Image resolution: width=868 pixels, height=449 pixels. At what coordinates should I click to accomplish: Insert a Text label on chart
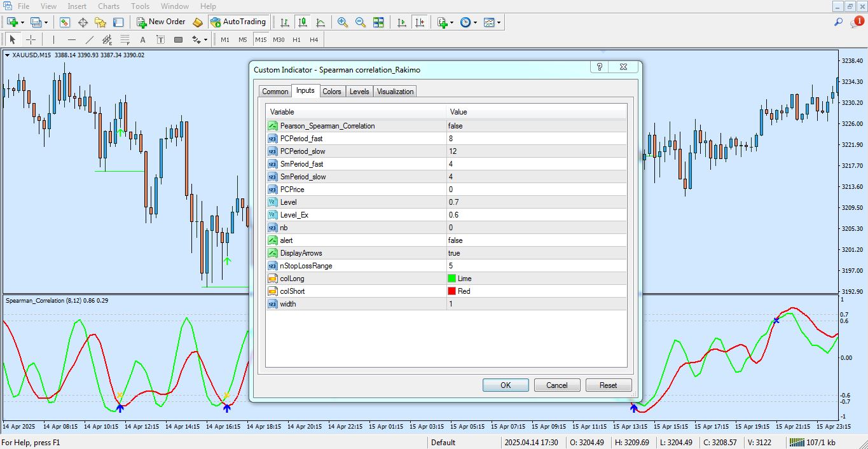[x=161, y=39]
